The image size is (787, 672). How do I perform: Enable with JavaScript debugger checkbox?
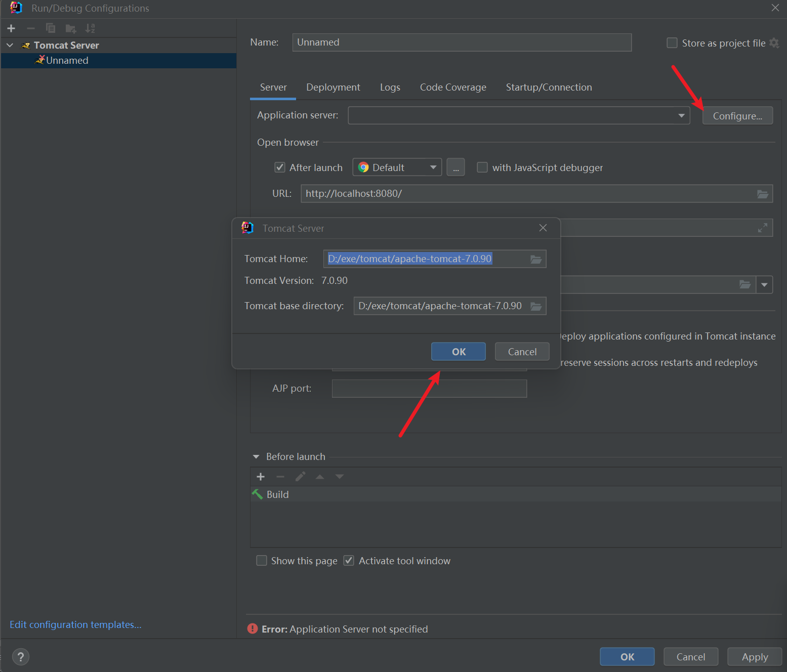(482, 167)
